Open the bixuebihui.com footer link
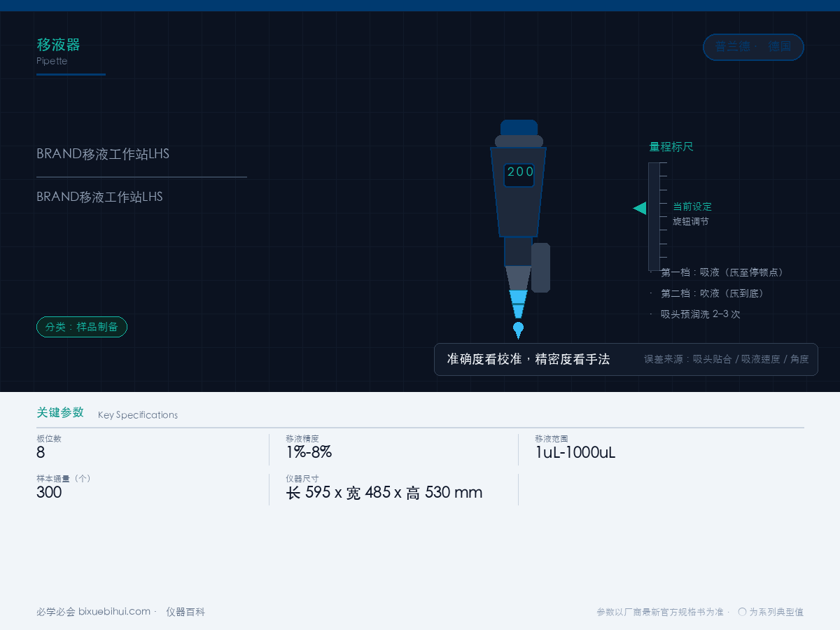 (114, 612)
